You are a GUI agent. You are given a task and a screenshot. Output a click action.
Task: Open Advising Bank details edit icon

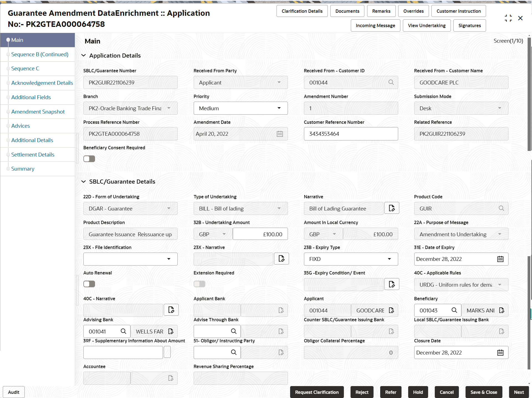click(x=171, y=331)
